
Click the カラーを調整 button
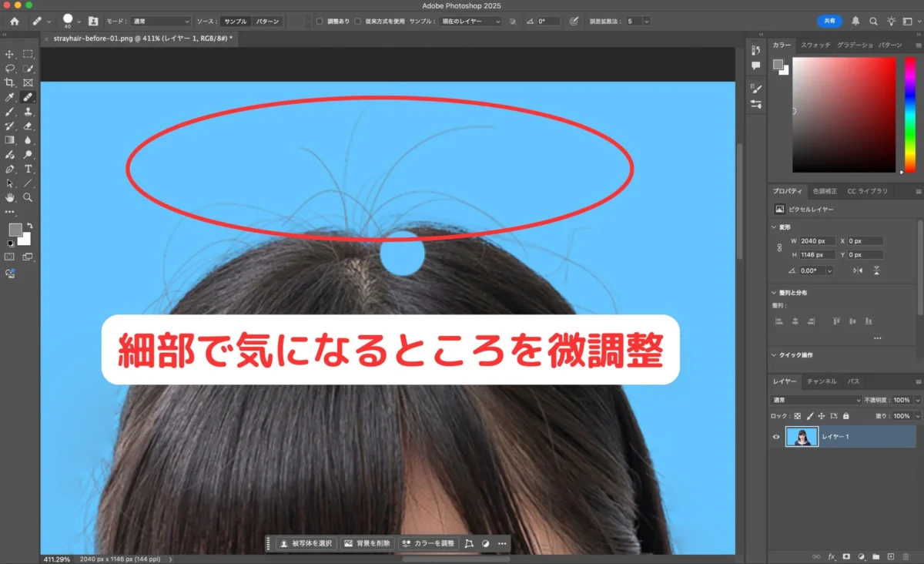click(x=429, y=543)
